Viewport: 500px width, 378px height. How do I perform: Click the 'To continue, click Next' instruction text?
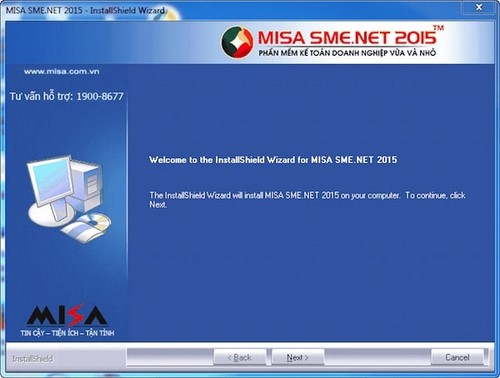307,200
